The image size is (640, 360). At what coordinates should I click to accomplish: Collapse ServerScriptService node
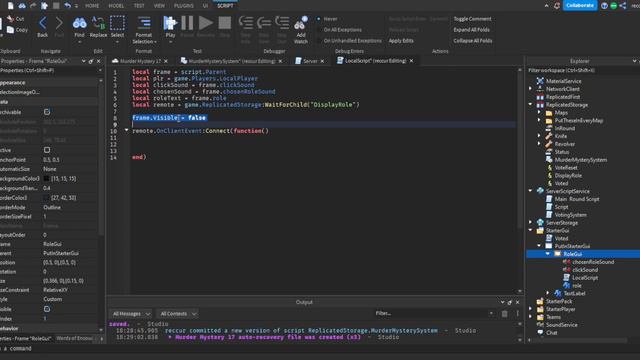pos(531,191)
